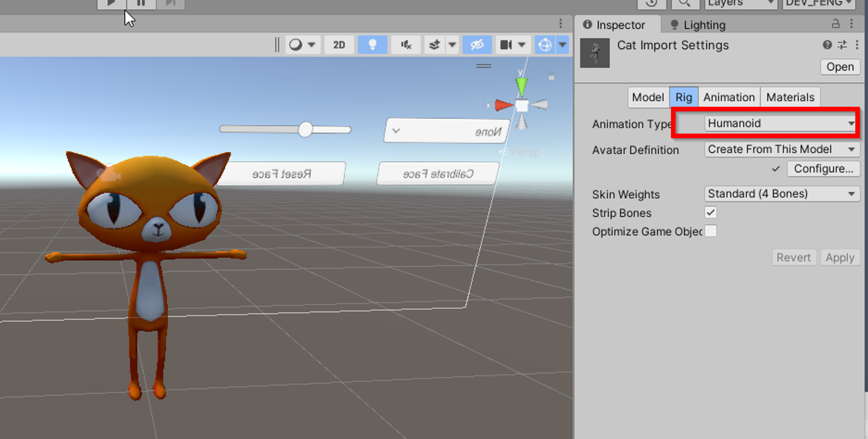Click the slider handle in the scene view
Image resolution: width=868 pixels, height=439 pixels.
(x=305, y=129)
